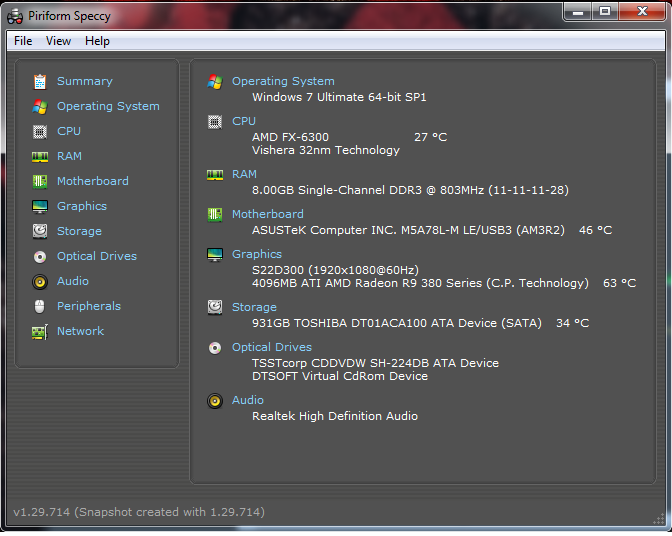The image size is (672, 536).
Task: Click the Motherboard icon in summary panel
Action: coord(215,214)
